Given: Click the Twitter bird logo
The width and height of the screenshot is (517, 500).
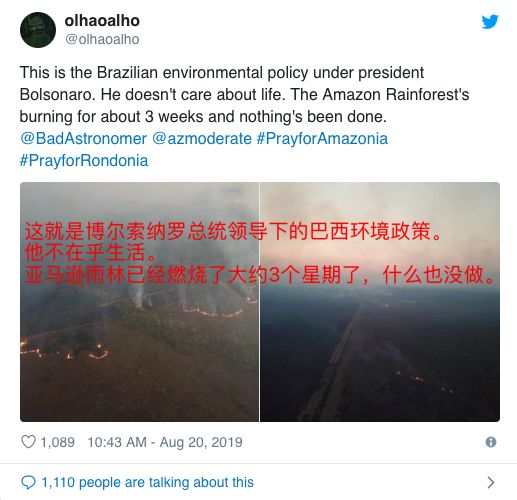Looking at the screenshot, I should pyautogui.click(x=490, y=21).
